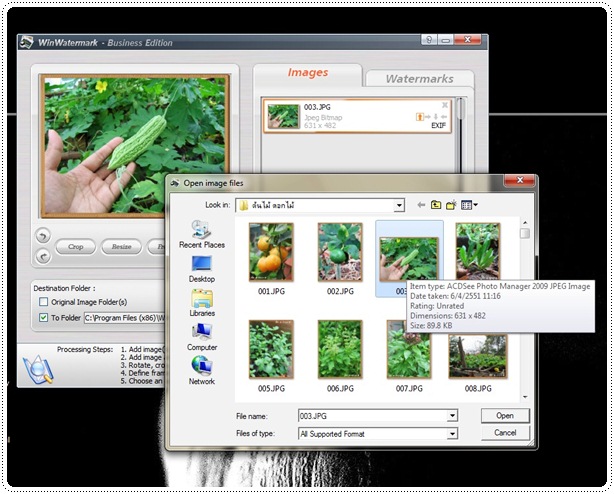The width and height of the screenshot is (614, 494).
Task: Click Cancel in the file dialog
Action: (505, 433)
